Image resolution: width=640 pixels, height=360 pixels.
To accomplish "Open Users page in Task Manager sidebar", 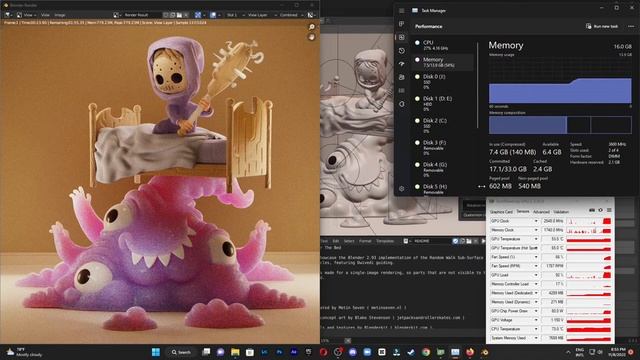I will [402, 77].
